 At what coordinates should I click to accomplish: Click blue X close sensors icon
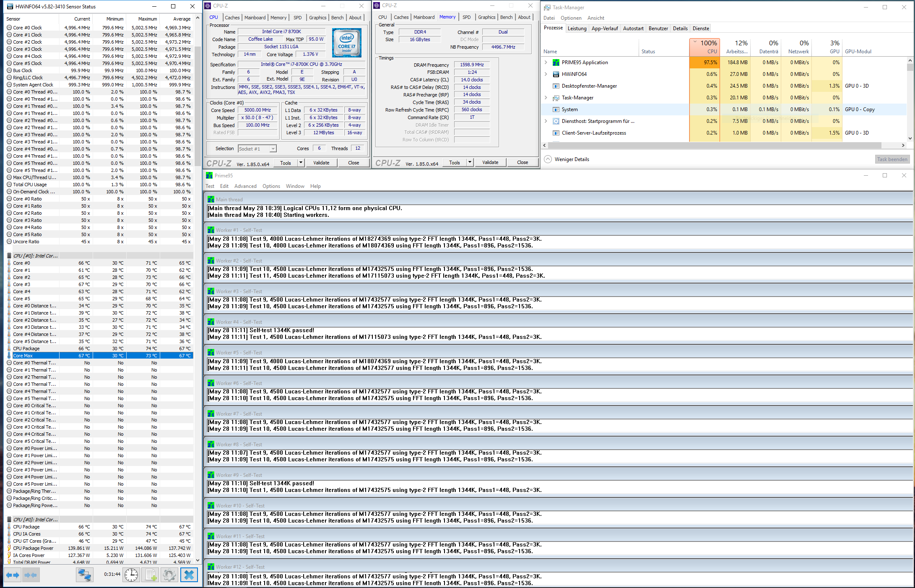[189, 575]
